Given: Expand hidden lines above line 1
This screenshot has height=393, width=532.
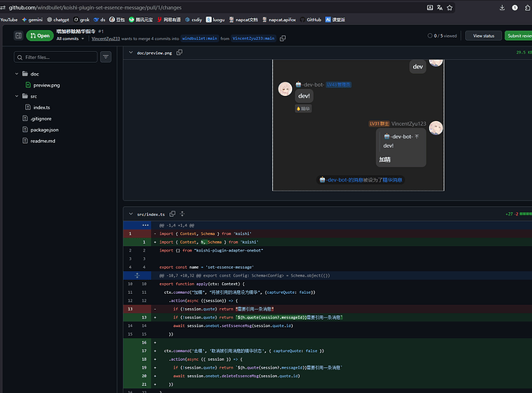Looking at the screenshot, I should 146,226.
